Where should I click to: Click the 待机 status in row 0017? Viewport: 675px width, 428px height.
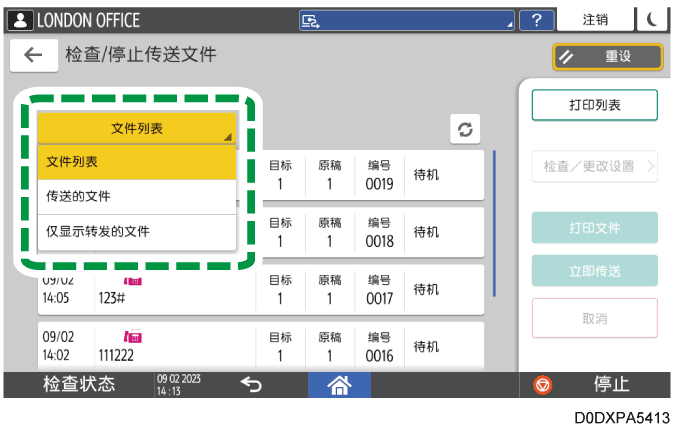coord(426,289)
